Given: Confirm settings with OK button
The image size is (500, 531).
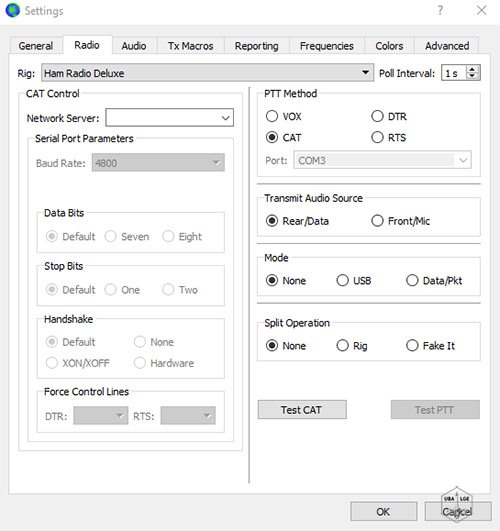Looking at the screenshot, I should [383, 511].
